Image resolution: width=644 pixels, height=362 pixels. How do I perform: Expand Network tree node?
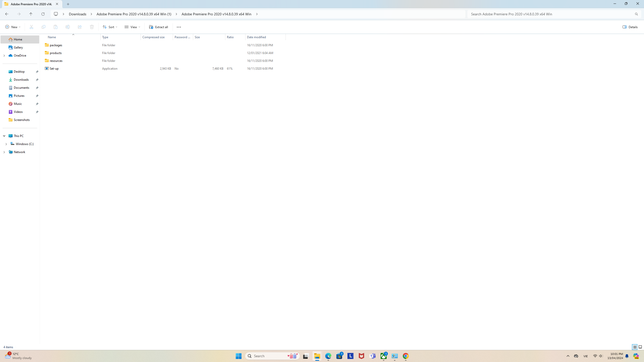pyautogui.click(x=4, y=152)
